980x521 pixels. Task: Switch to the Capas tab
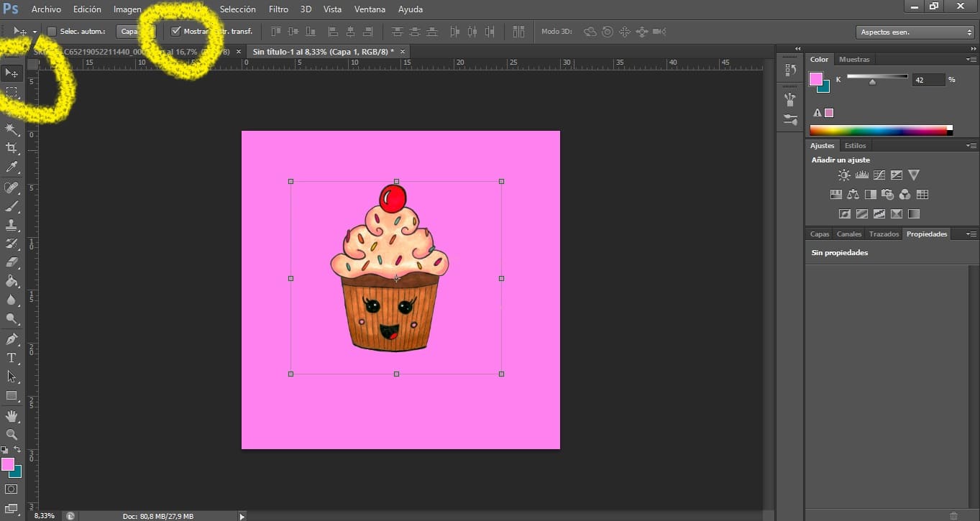820,234
